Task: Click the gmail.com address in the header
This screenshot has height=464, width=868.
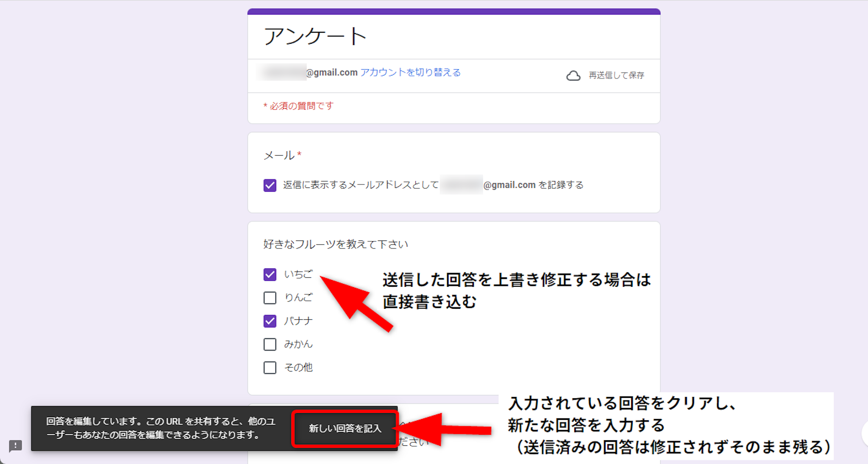Action: point(332,73)
